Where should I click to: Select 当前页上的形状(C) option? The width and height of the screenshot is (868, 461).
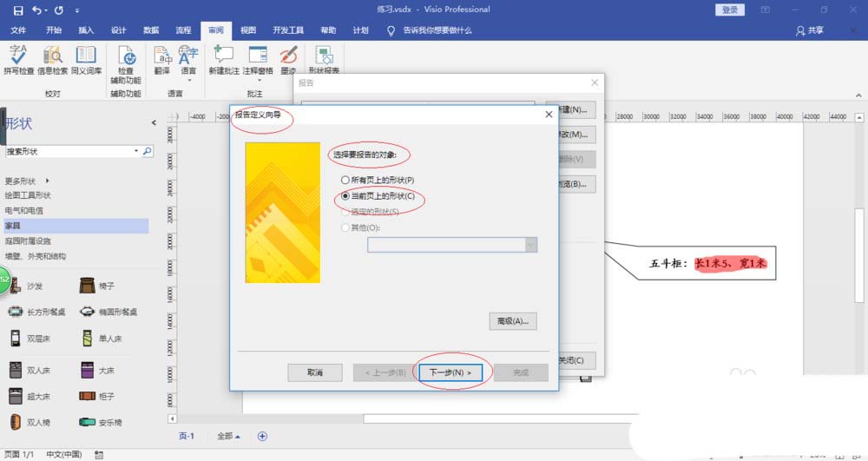coord(378,196)
